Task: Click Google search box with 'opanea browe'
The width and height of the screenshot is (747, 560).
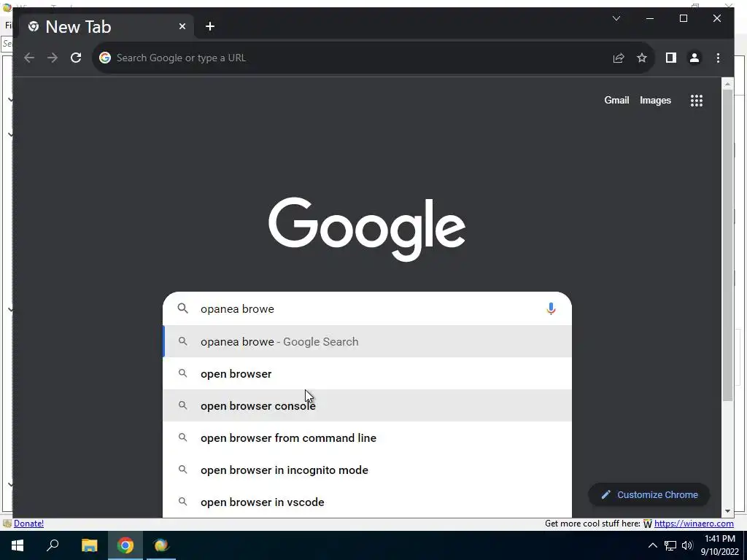Action: point(367,308)
